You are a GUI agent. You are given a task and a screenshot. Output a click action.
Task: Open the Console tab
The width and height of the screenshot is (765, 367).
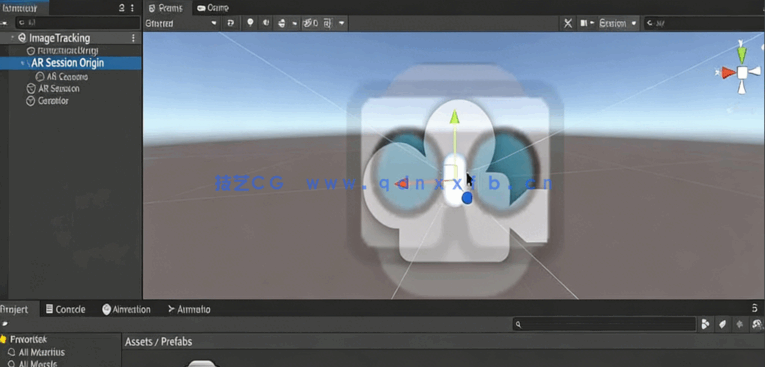[65, 309]
